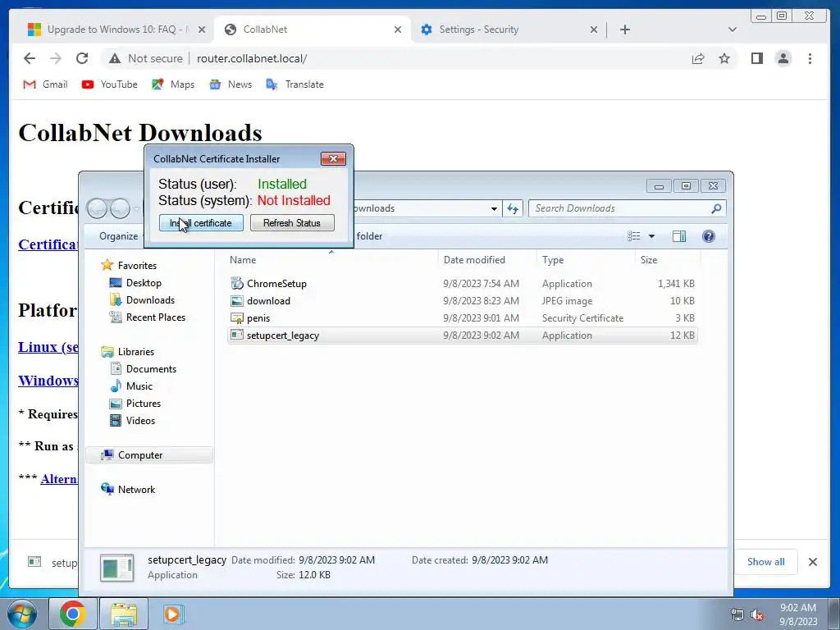
Task: Open the Organize menu in Explorer
Action: point(119,236)
